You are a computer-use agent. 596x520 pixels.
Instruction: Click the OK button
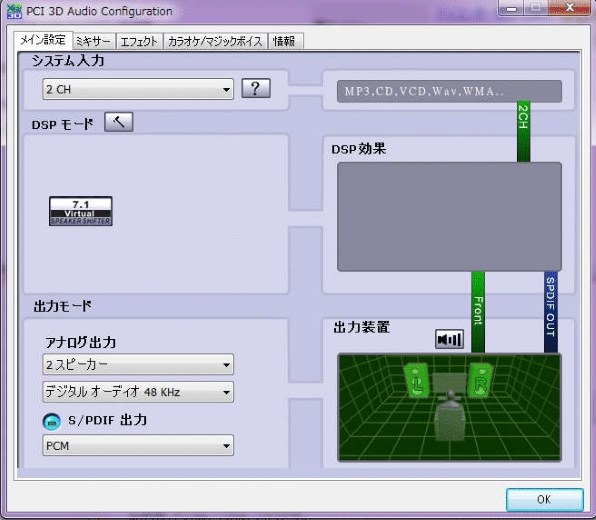click(545, 499)
